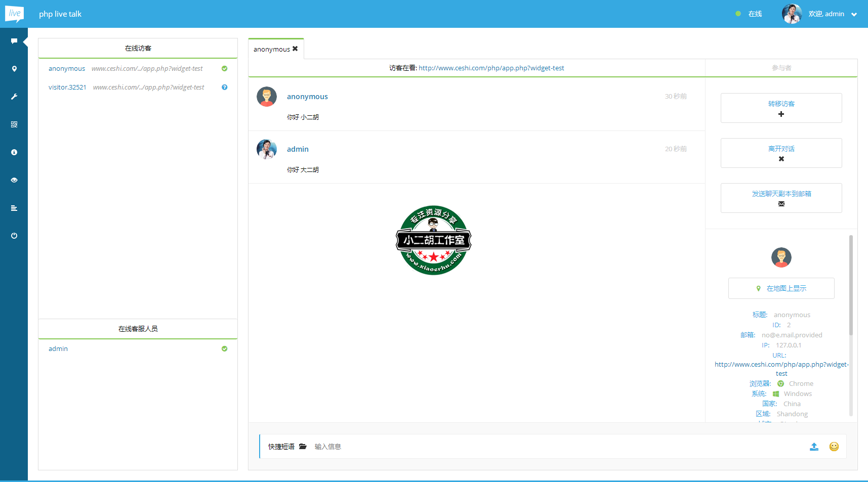Click the QR code sidebar icon
The width and height of the screenshot is (868, 482).
[x=14, y=124]
